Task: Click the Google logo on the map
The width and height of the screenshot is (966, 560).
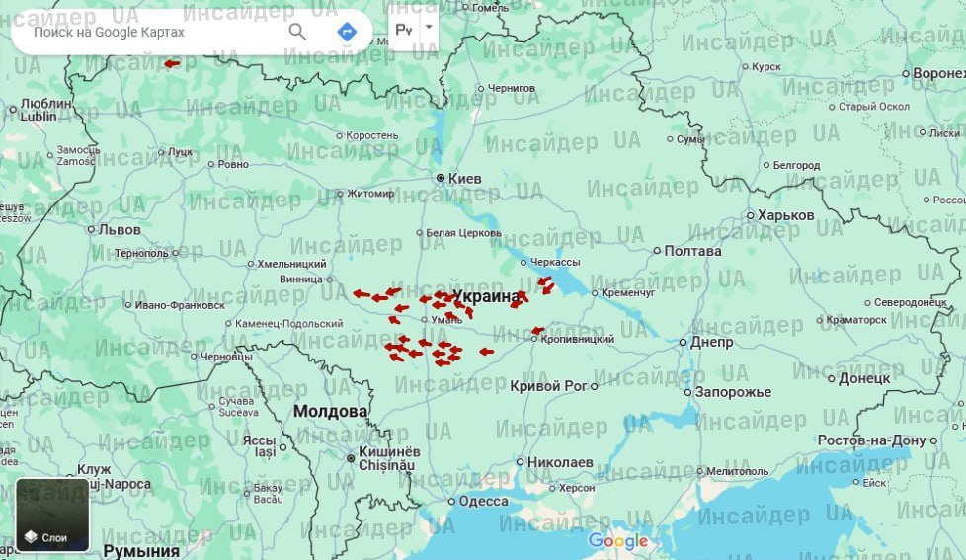Action: pyautogui.click(x=618, y=541)
